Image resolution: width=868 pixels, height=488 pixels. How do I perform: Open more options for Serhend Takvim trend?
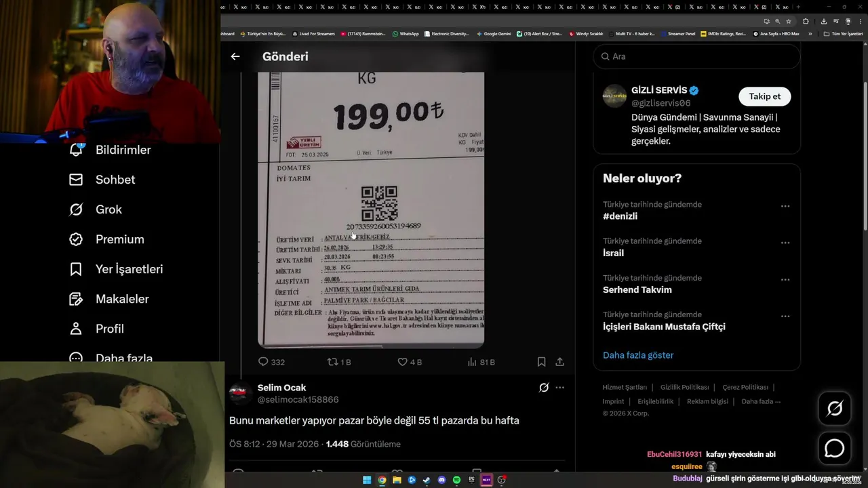coord(785,279)
